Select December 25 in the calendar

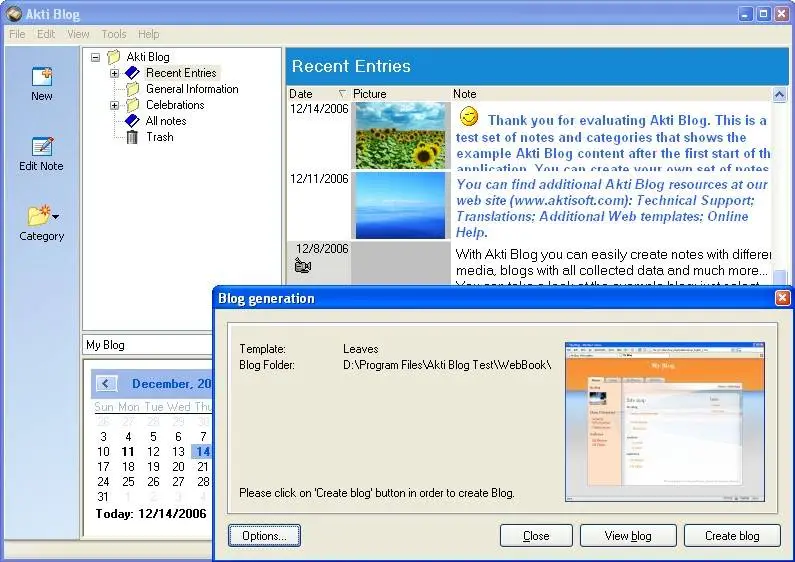(128, 482)
